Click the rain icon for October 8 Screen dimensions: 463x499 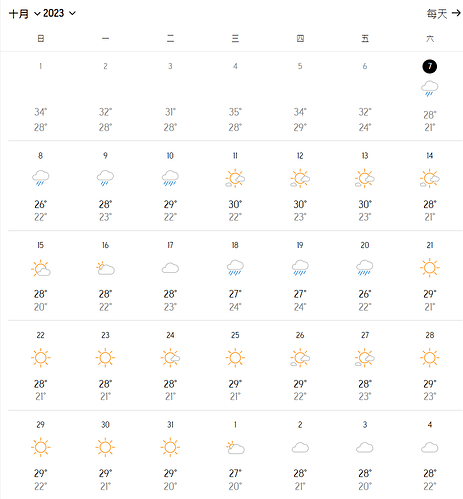(x=41, y=178)
